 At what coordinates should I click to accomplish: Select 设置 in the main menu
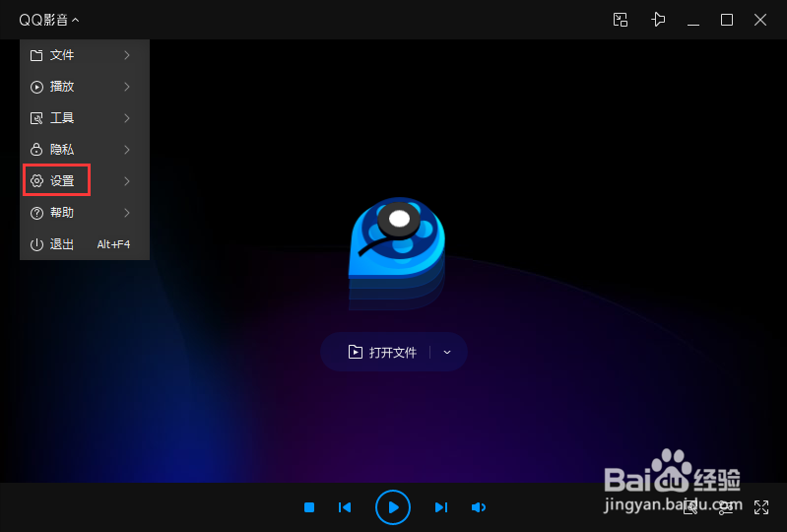coord(85,181)
